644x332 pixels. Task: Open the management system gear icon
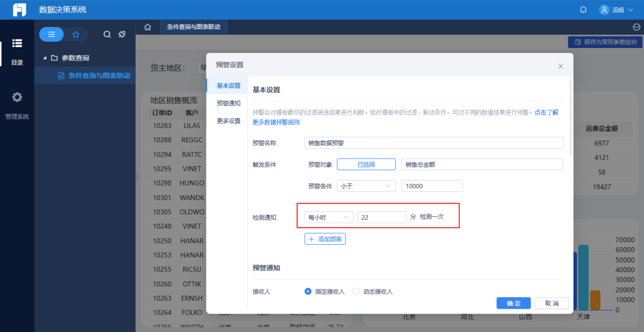pyautogui.click(x=17, y=97)
